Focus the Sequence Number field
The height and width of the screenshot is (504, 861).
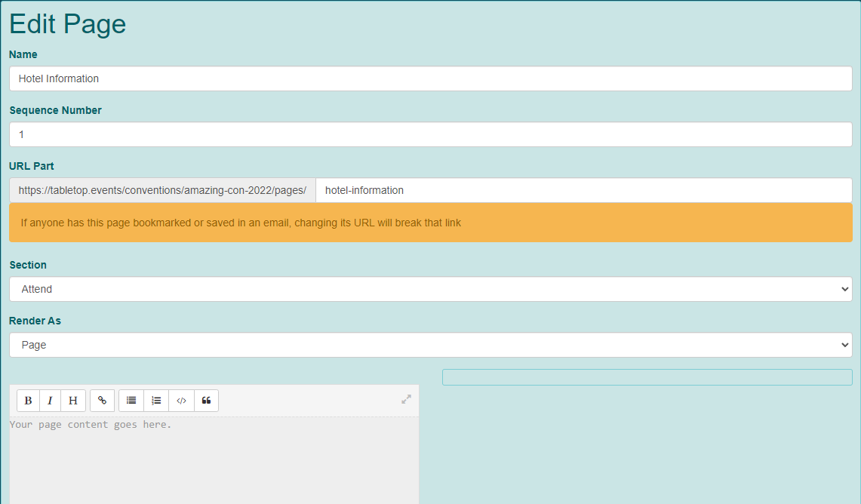(430, 134)
